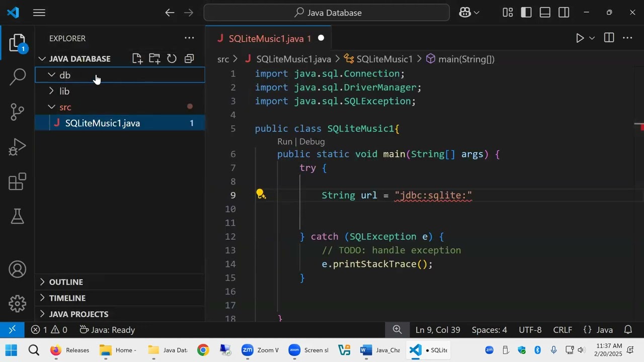This screenshot has height=362, width=644.
Task: Open the Run button dropdown arrow
Action: point(592,38)
